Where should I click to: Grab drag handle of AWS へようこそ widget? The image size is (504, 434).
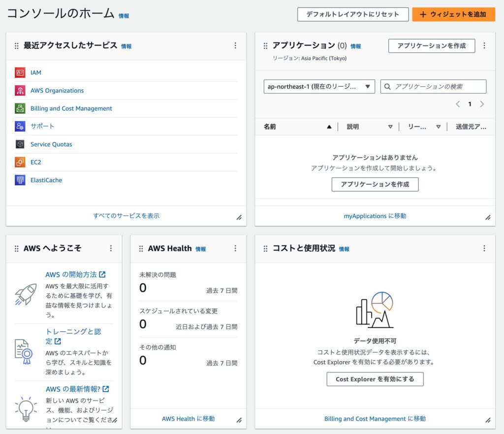[x=16, y=249]
